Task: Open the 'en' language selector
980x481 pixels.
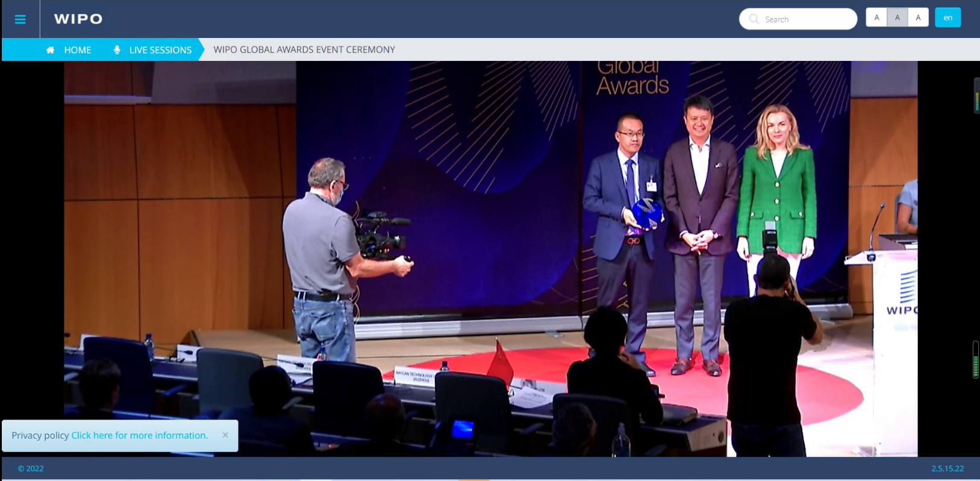Action: tap(947, 17)
